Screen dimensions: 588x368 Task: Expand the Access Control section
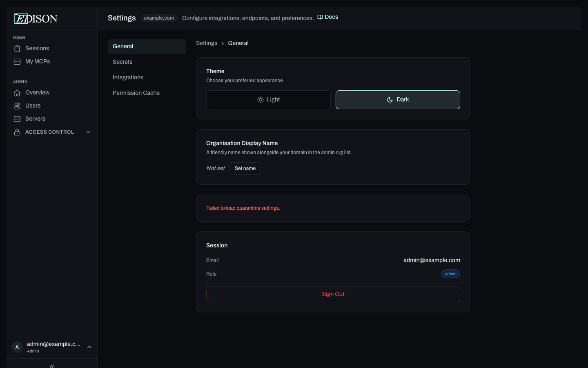pyautogui.click(x=88, y=132)
